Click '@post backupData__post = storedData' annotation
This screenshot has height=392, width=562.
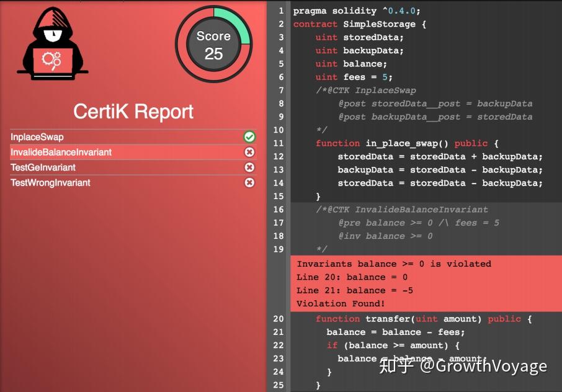click(435, 117)
